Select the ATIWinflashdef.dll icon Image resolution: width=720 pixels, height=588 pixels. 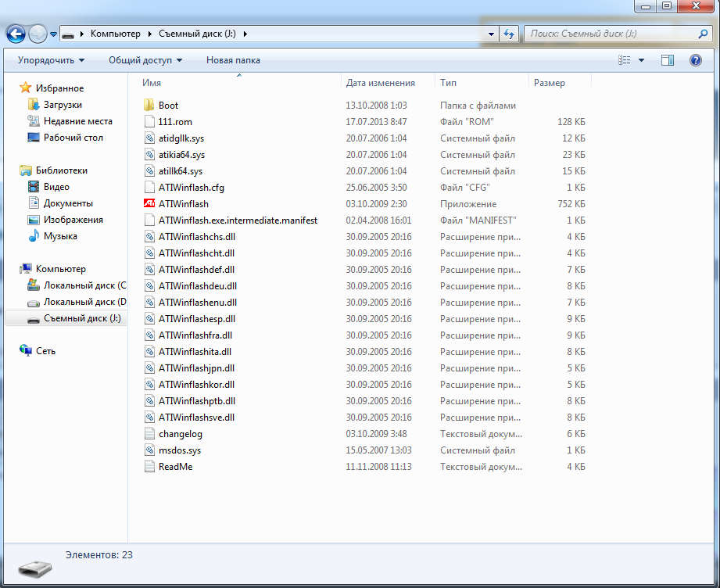[x=149, y=270]
